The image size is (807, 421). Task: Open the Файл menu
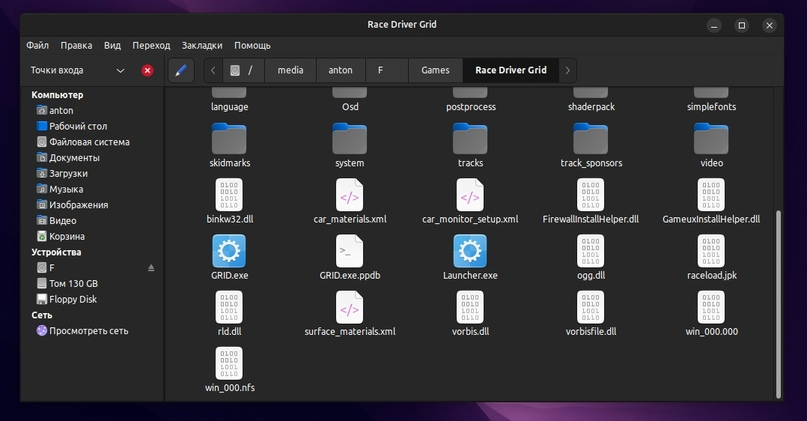38,46
